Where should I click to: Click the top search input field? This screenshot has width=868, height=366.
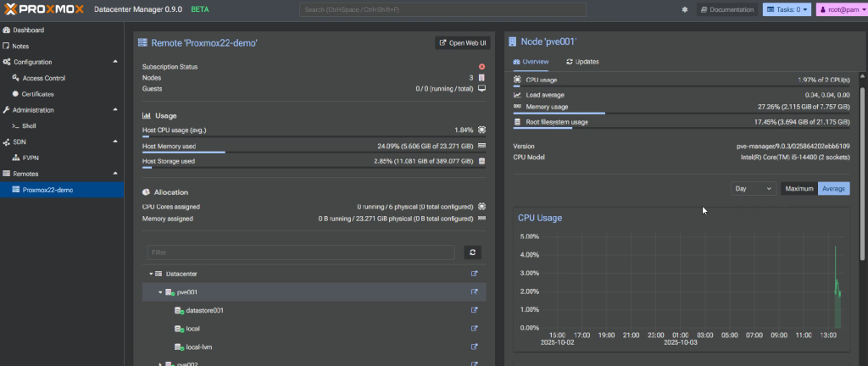point(441,9)
